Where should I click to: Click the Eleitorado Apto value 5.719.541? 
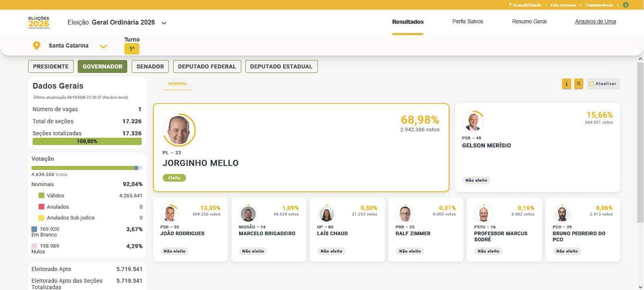click(x=130, y=269)
